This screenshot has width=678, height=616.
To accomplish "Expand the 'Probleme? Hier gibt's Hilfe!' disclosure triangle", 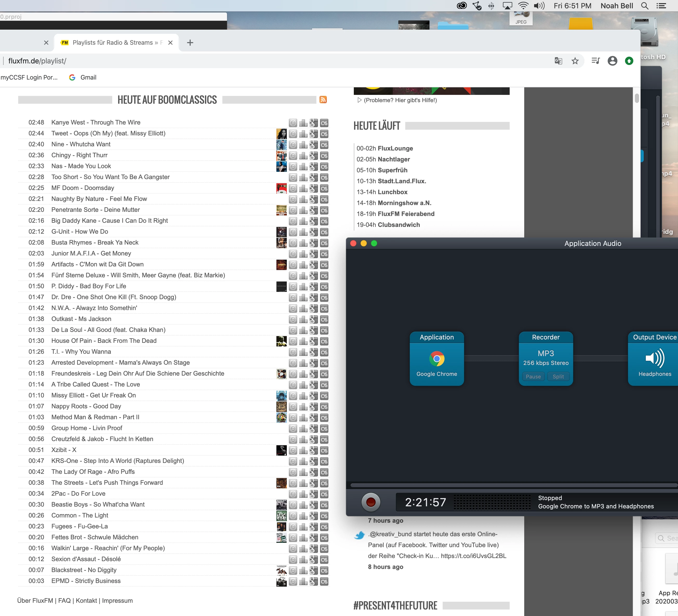I will 359,100.
